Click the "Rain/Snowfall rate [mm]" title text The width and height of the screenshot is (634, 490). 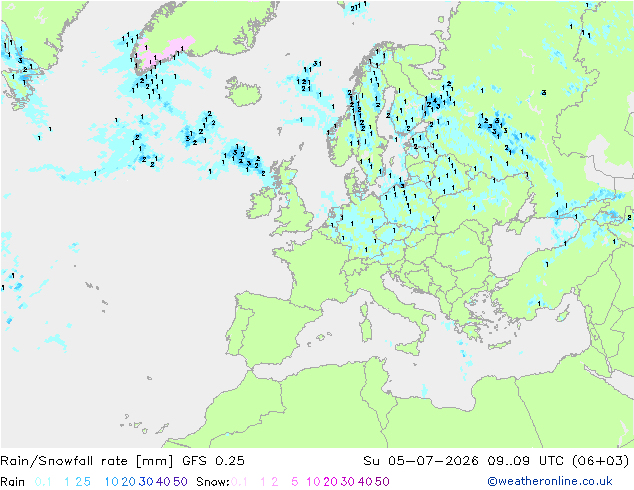tap(87, 461)
